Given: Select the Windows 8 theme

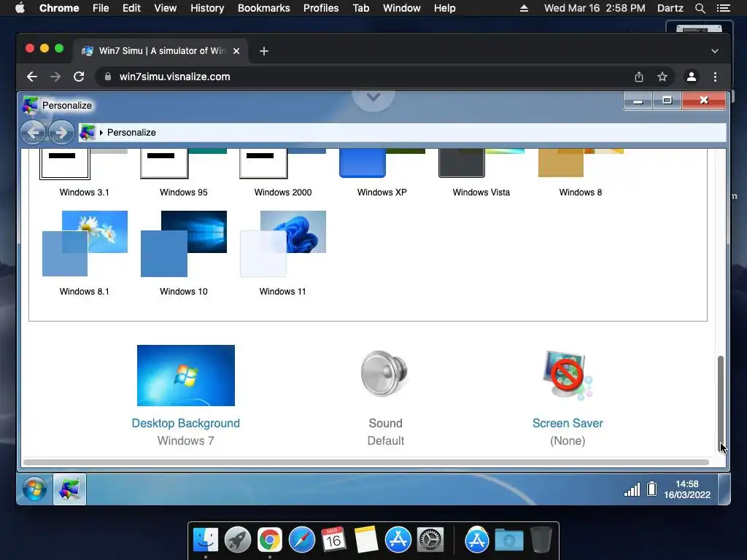Looking at the screenshot, I should pyautogui.click(x=580, y=164).
